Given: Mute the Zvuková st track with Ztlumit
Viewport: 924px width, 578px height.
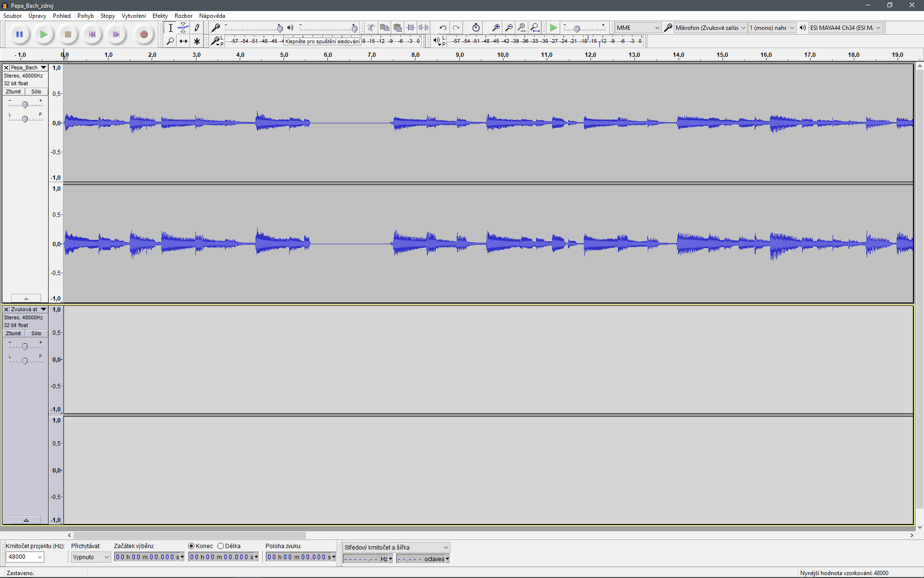Looking at the screenshot, I should click(13, 333).
